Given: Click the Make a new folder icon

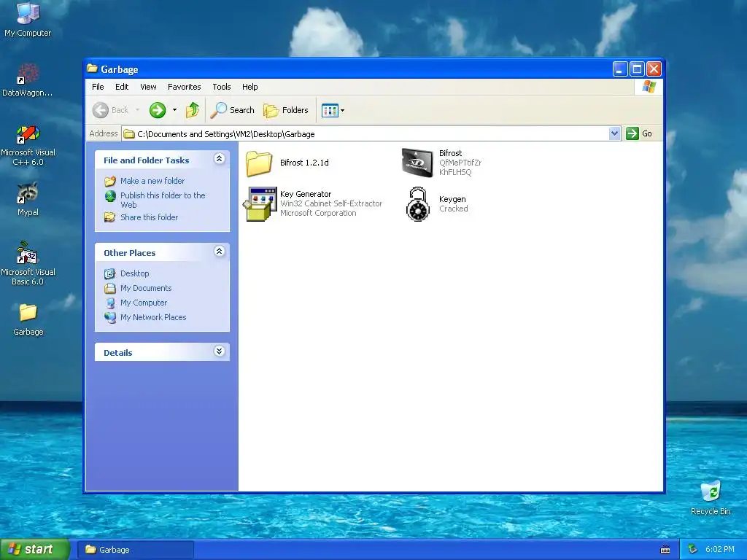Looking at the screenshot, I should tap(110, 181).
